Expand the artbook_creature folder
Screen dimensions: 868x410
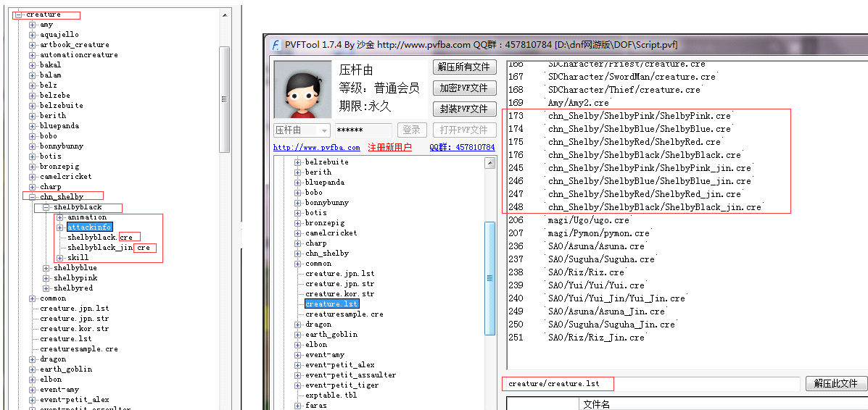point(32,44)
